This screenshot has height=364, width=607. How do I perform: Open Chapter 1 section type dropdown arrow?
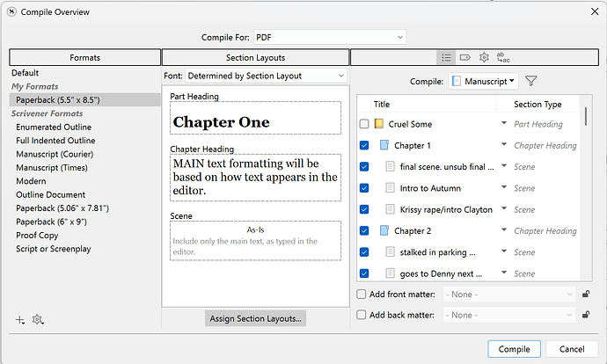(504, 144)
